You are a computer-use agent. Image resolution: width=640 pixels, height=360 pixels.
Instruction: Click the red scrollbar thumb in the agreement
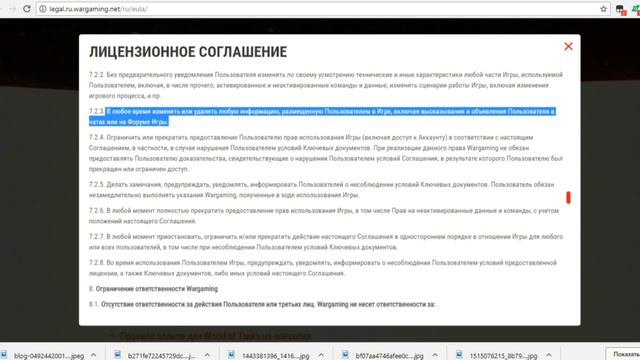click(x=568, y=198)
